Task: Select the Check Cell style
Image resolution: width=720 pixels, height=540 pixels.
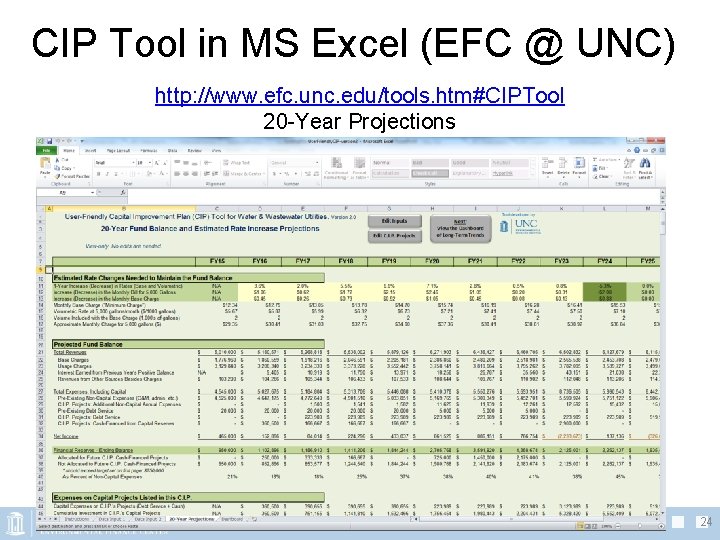Action: (x=429, y=173)
